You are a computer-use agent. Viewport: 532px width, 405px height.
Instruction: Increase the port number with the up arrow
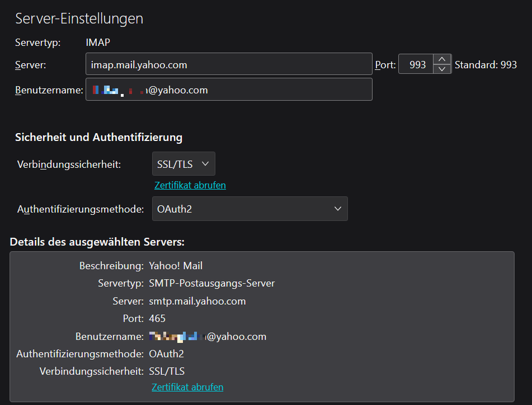coord(442,59)
